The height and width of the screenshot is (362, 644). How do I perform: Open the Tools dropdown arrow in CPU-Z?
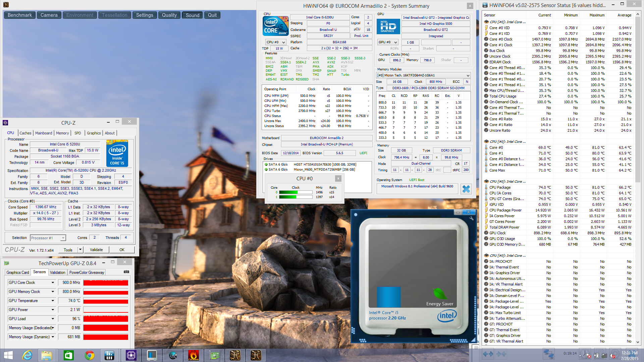pos(80,250)
